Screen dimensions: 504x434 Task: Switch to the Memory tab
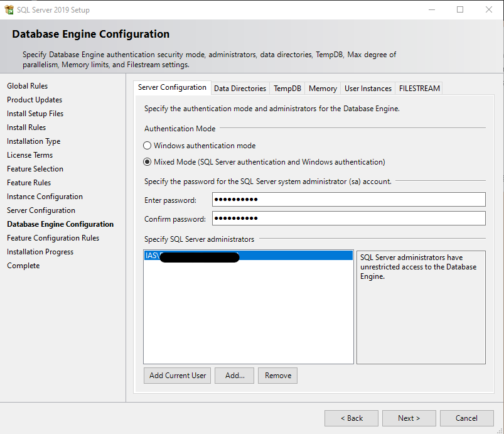(323, 89)
